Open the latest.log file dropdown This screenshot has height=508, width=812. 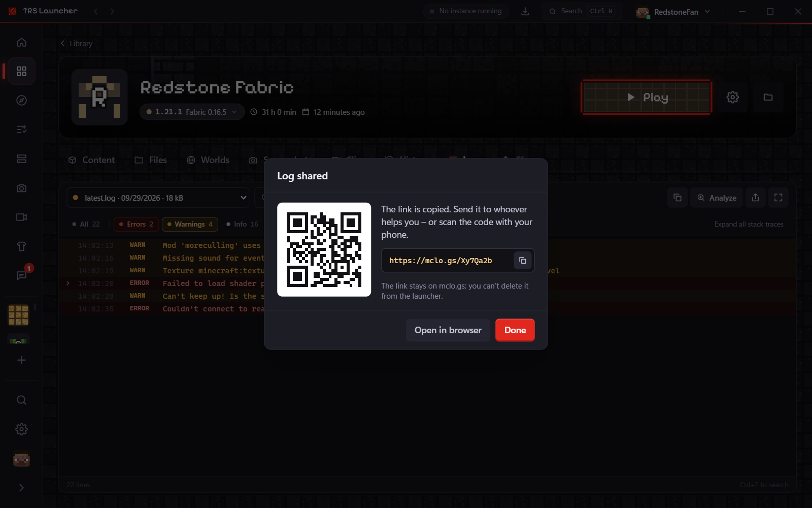coord(158,198)
